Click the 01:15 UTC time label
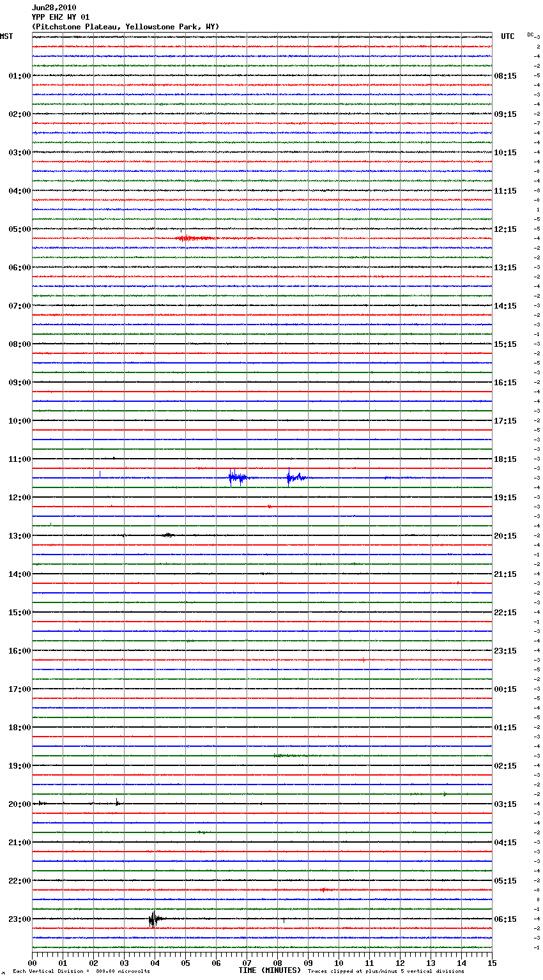The width and height of the screenshot is (543, 980). [x=505, y=728]
